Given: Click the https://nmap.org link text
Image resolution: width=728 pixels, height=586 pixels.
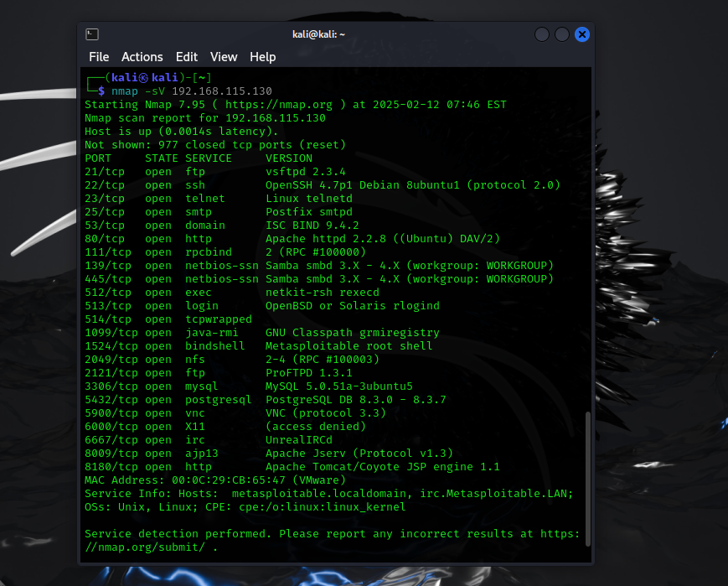Looking at the screenshot, I should pyautogui.click(x=279, y=105).
